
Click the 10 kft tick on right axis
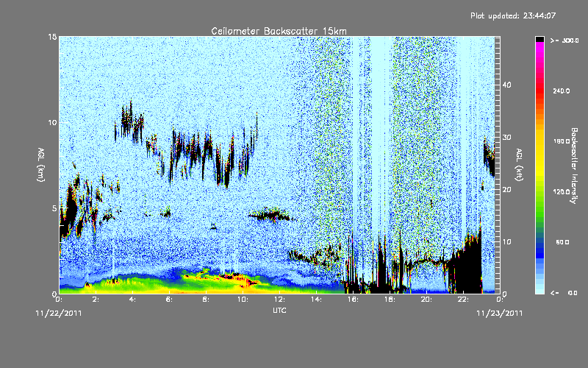(x=506, y=242)
